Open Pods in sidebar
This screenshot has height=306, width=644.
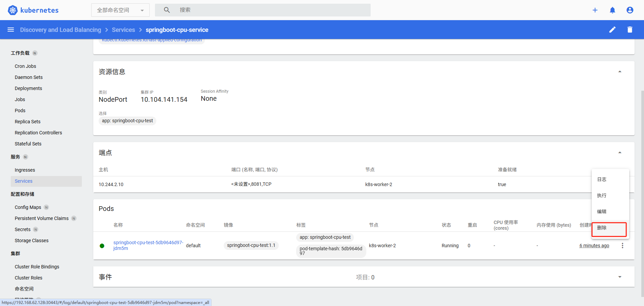20,111
